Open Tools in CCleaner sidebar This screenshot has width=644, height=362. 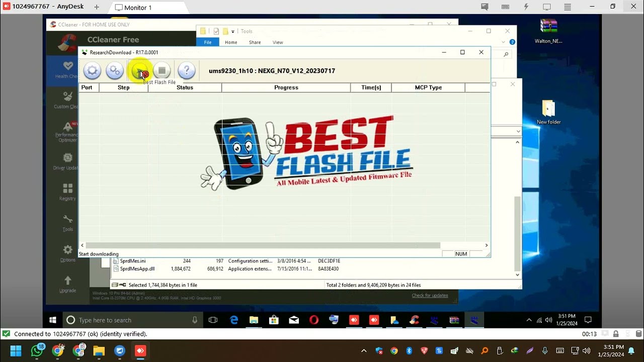coord(67,223)
